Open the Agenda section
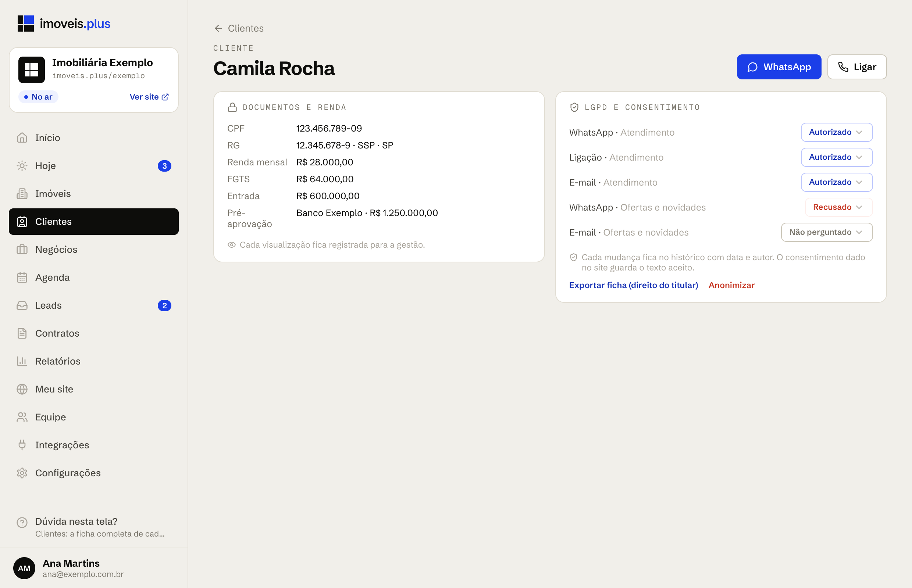 coord(94,277)
